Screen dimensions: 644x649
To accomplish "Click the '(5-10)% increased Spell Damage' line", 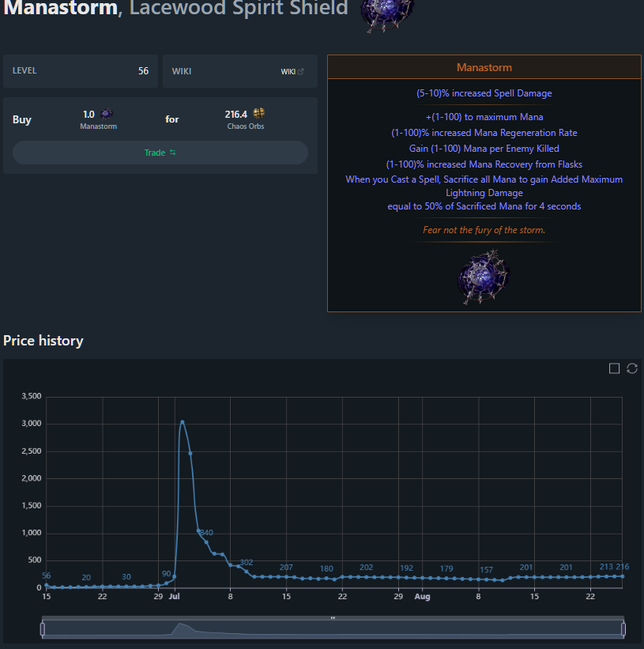I will point(484,93).
